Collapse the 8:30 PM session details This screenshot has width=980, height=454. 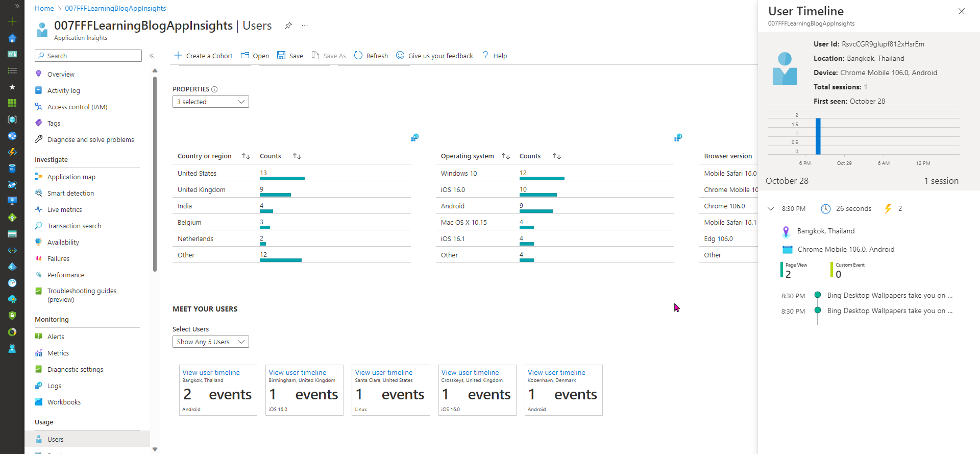point(771,209)
